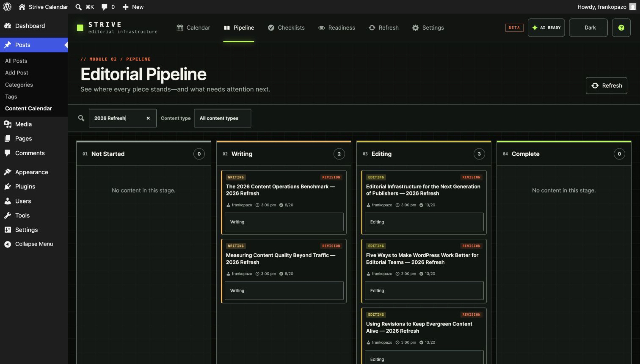640x364 pixels.
Task: Click the Media icon in sidebar
Action: (x=8, y=124)
